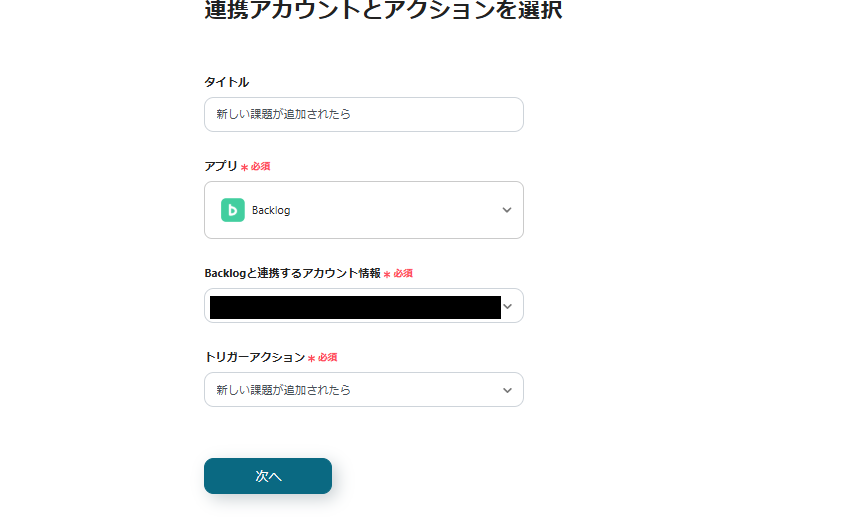
Task: Click the 次へ button
Action: 268,476
